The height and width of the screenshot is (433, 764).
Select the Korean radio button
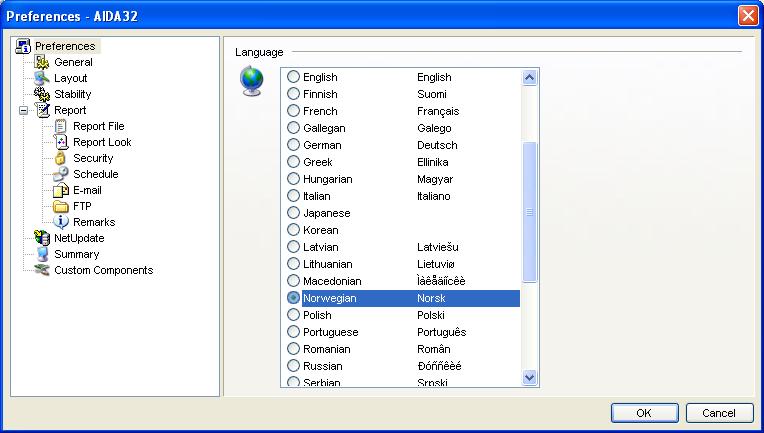293,229
